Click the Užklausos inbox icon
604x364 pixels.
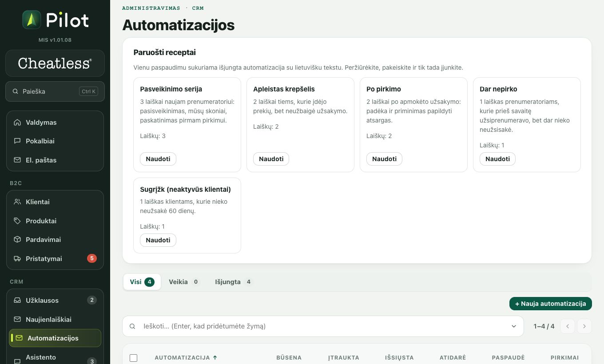click(17, 301)
